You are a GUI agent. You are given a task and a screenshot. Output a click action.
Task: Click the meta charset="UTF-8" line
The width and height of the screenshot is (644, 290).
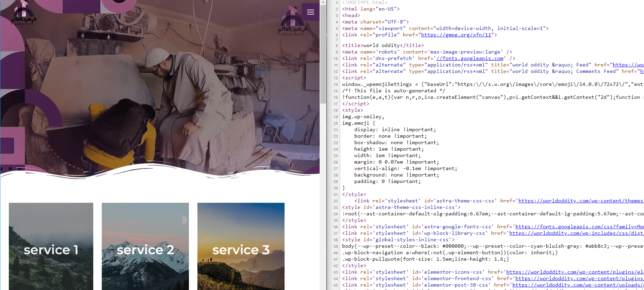coord(375,22)
